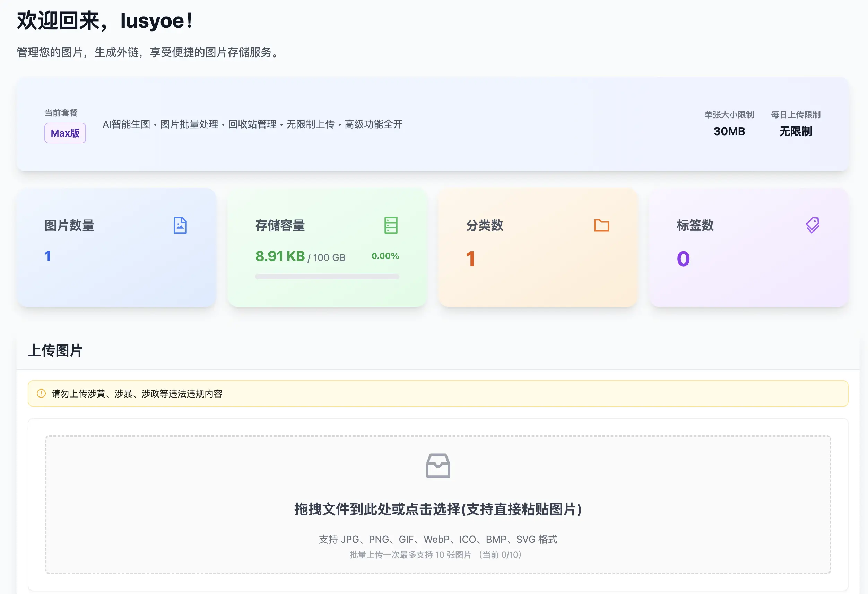Click the plan features description text
Viewport: 868px width, 594px height.
(x=252, y=124)
